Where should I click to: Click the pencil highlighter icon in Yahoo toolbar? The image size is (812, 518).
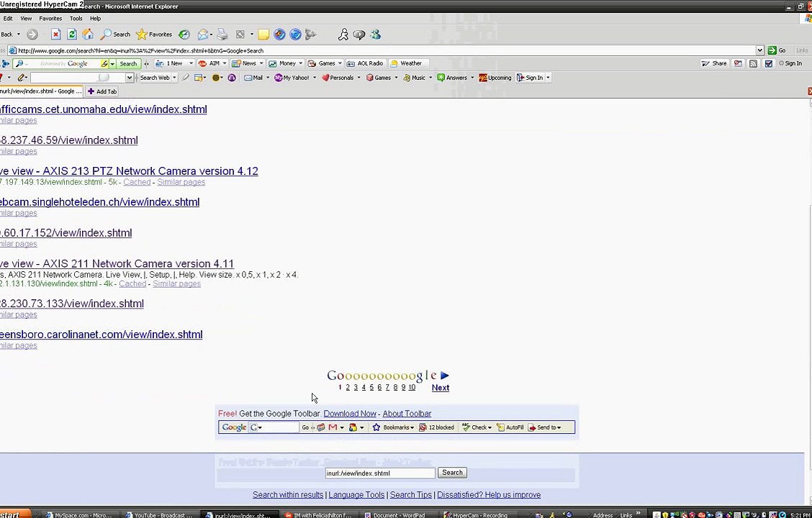pos(185,78)
